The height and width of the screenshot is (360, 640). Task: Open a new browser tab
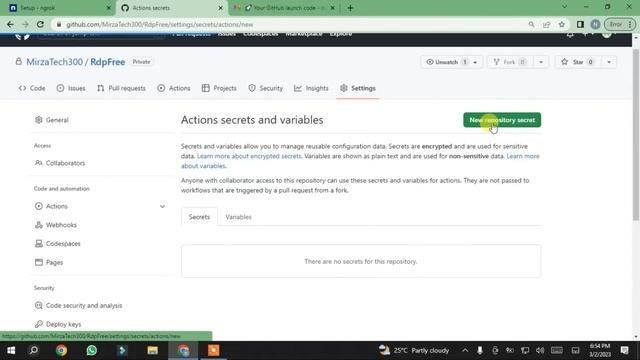(350, 8)
